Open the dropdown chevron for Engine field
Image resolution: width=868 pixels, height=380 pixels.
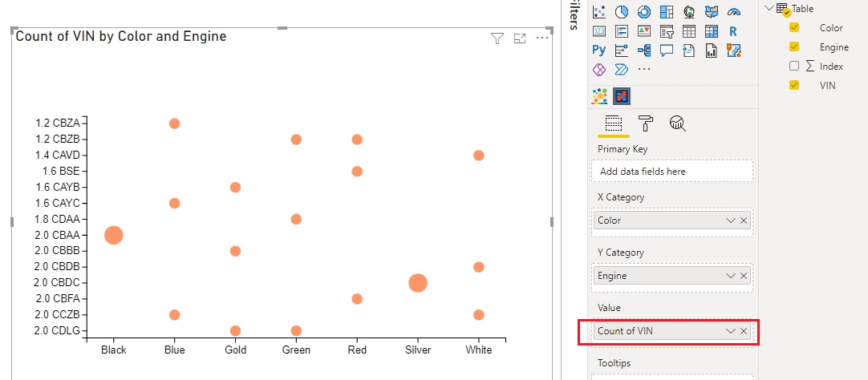coord(731,276)
